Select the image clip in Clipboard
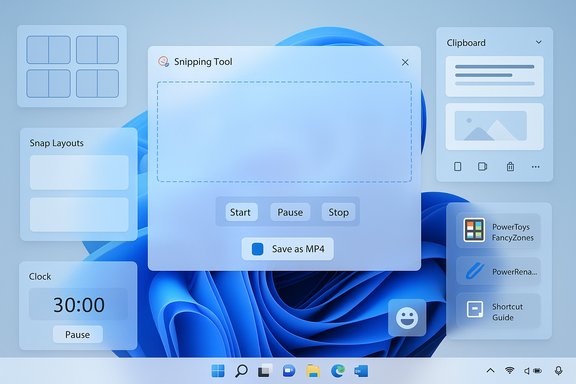 tap(494, 126)
